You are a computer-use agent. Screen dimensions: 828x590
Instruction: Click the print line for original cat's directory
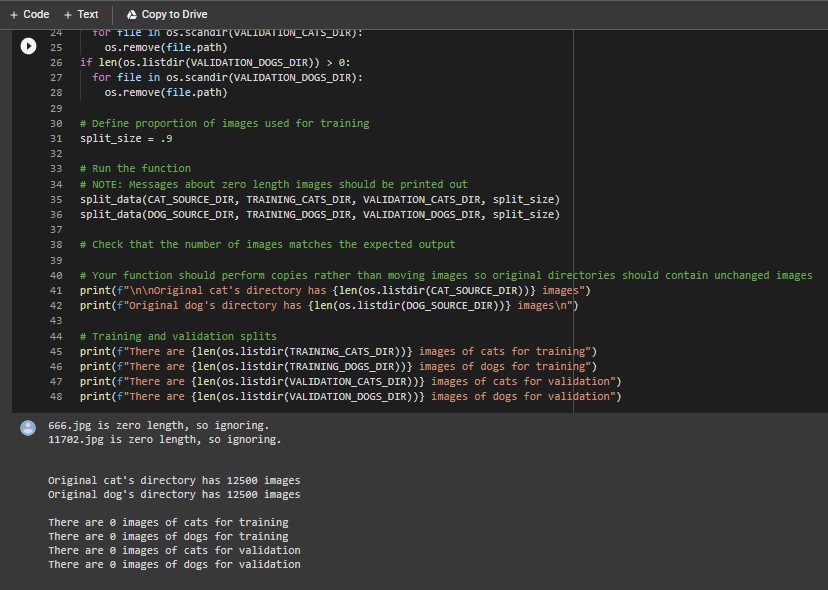click(335, 291)
